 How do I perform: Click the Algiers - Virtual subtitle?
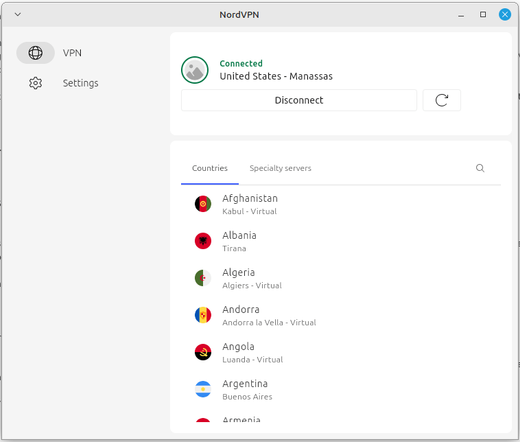click(x=252, y=286)
